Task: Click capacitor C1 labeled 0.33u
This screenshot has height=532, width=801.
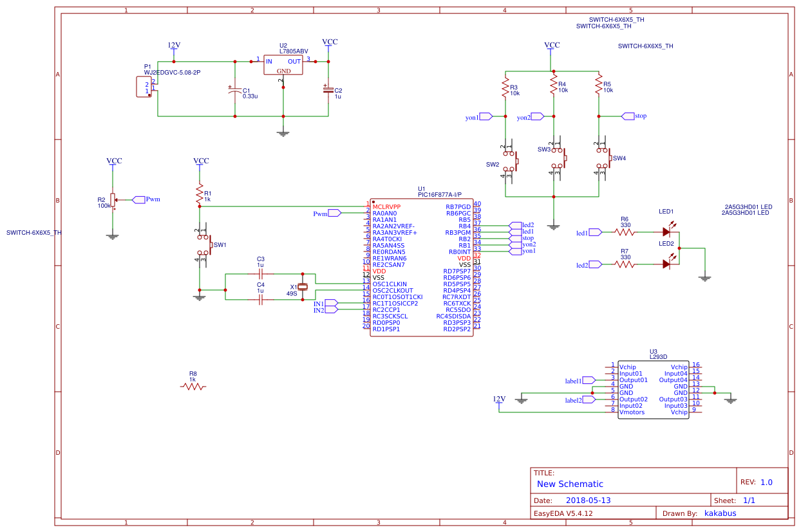Action: click(x=235, y=91)
